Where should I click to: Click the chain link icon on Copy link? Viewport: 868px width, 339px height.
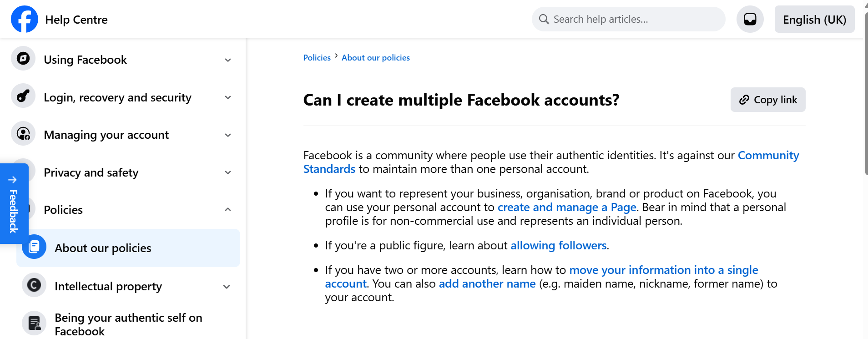(x=743, y=100)
